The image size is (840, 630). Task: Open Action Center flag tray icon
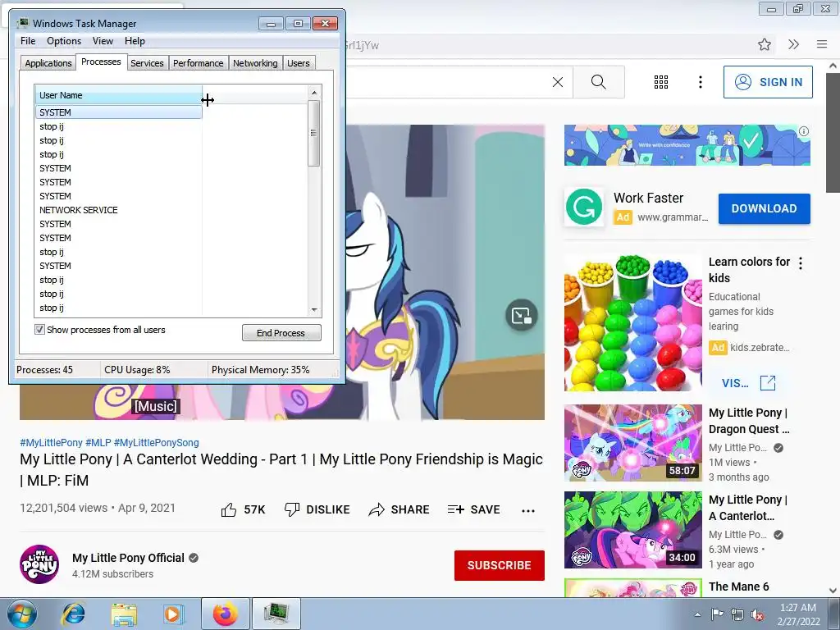[x=717, y=614]
